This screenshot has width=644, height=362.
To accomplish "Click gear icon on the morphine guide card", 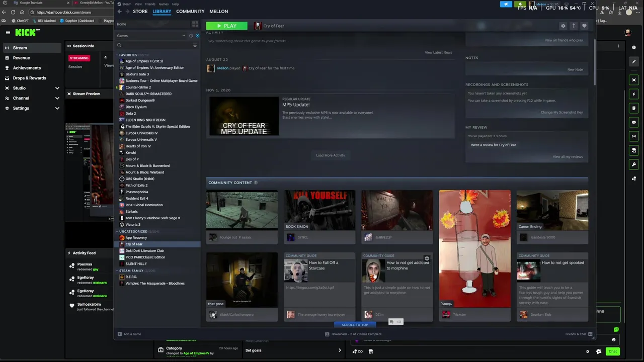I will click(427, 258).
